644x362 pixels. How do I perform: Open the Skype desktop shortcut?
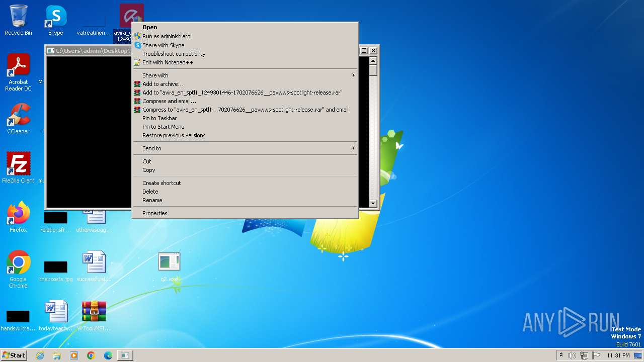56,20
